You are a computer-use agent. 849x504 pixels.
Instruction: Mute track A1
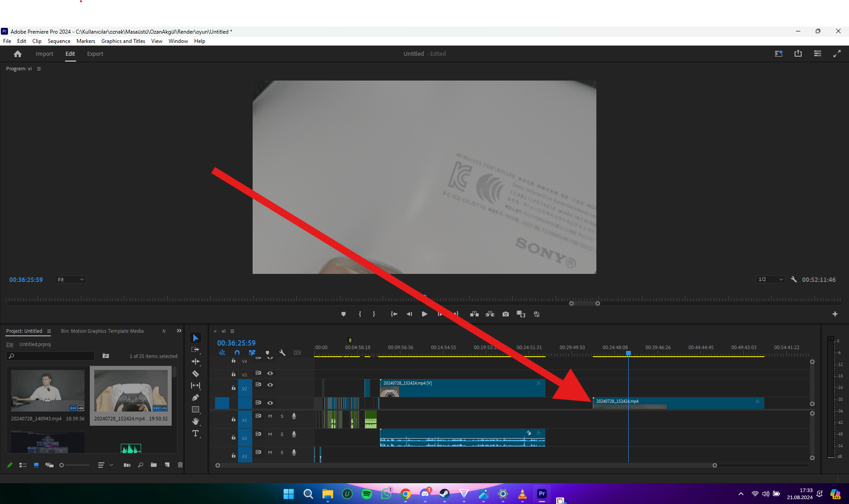tap(270, 416)
